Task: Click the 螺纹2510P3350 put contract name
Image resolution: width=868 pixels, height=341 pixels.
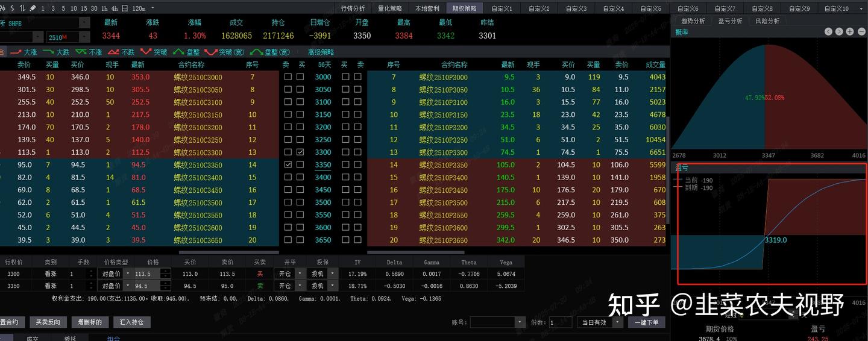Action: click(x=444, y=164)
